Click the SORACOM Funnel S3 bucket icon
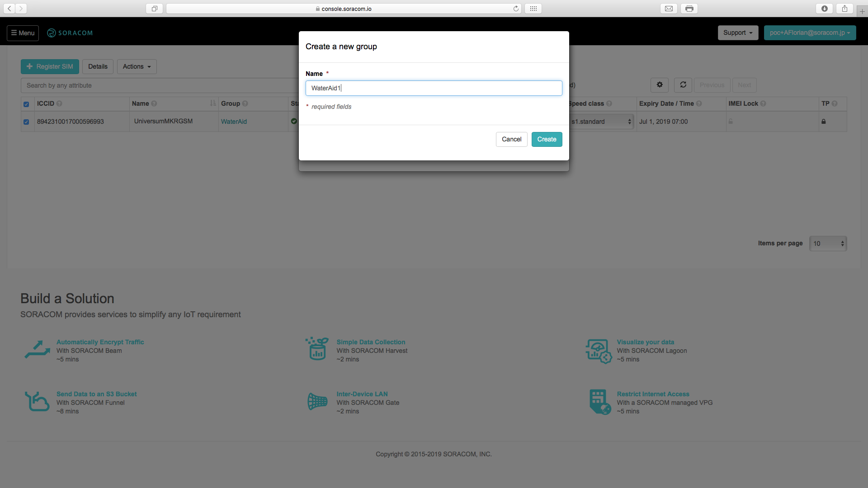Image resolution: width=868 pixels, height=488 pixels. (37, 402)
